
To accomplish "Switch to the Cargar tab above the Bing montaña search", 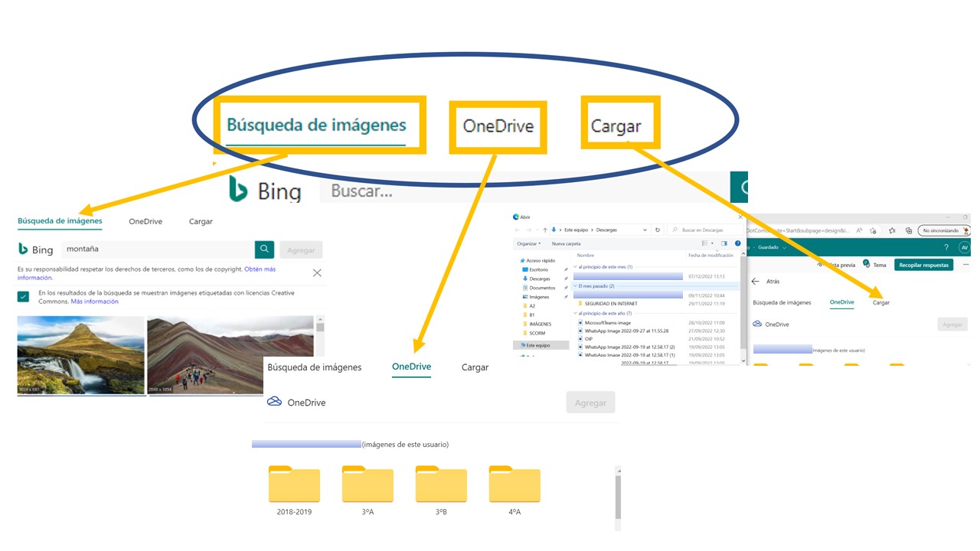I will point(201,221).
